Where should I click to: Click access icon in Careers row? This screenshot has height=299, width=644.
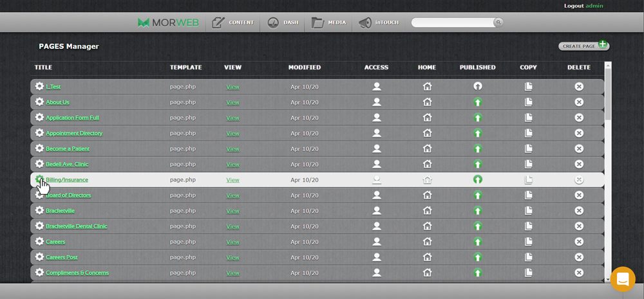pos(377,242)
